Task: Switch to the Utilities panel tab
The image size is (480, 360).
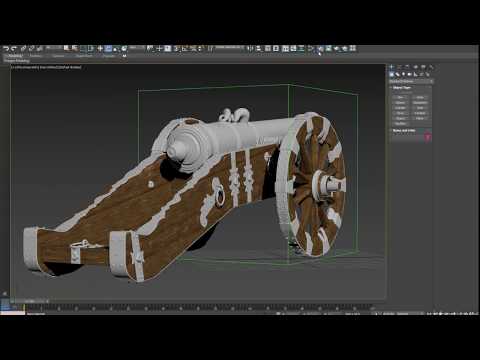Action: (431, 67)
